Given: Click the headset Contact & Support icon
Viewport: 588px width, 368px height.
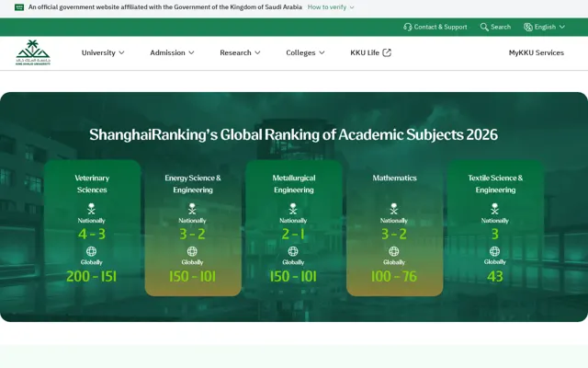Looking at the screenshot, I should (x=408, y=27).
